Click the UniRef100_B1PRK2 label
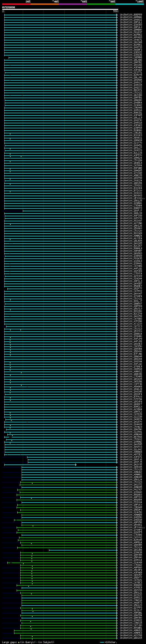 tap(131, 35)
